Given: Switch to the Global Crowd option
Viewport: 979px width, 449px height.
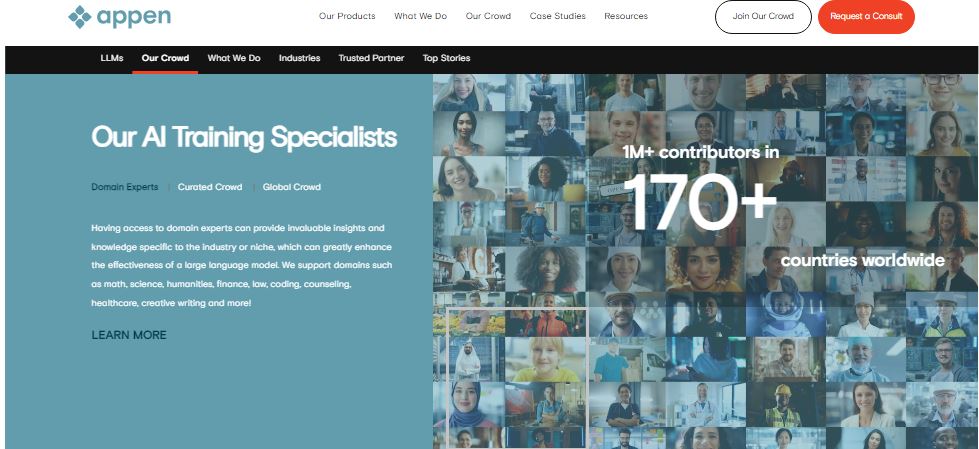Looking at the screenshot, I should click(x=292, y=187).
